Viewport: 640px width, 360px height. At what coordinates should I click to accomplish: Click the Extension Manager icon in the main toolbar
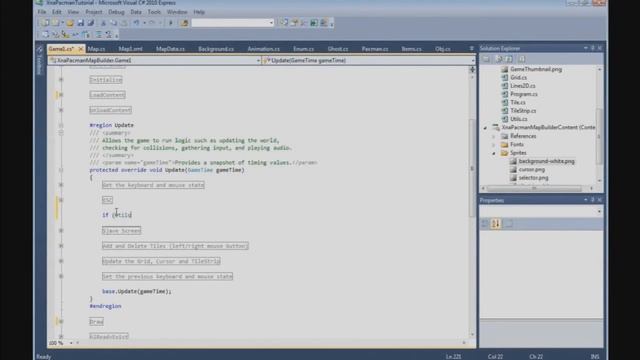click(x=324, y=23)
